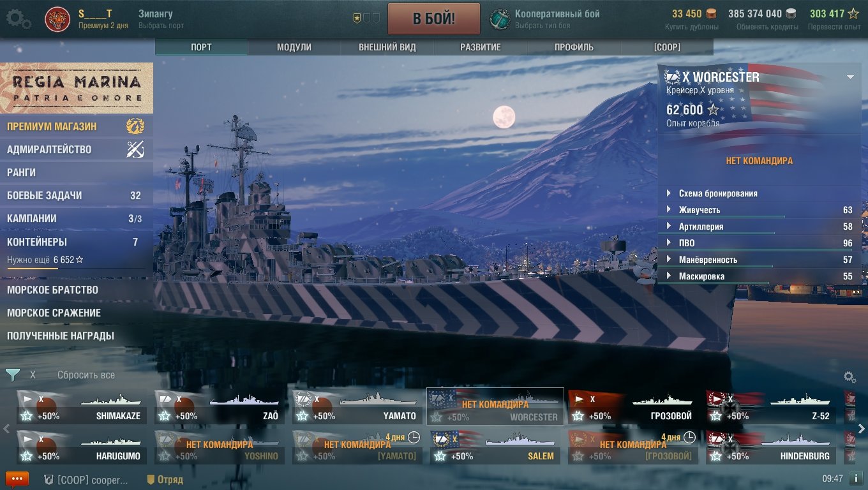Image resolution: width=868 pixels, height=490 pixels.
Task: Open the РАЗВИТИЕ tab
Action: click(481, 47)
